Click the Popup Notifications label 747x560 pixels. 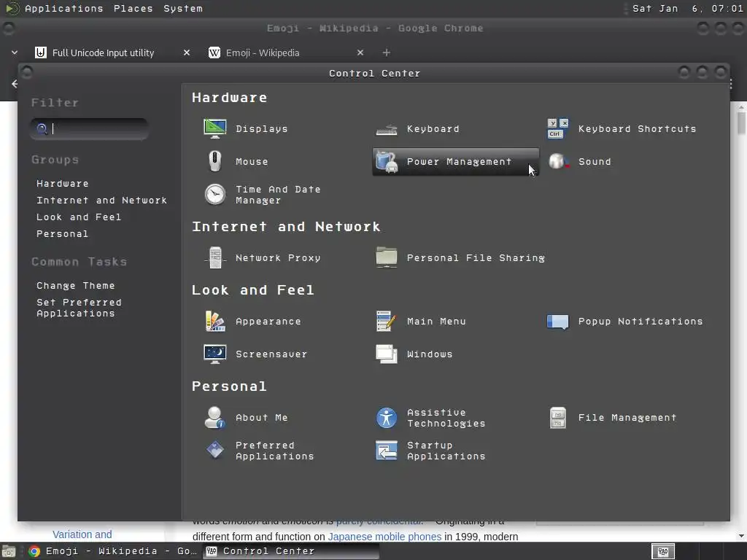tap(640, 322)
